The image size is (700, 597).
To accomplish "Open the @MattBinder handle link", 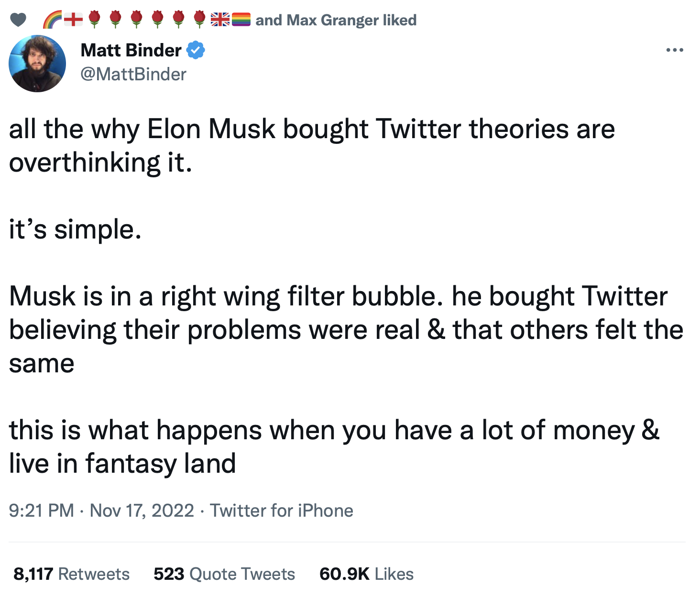I will [133, 74].
